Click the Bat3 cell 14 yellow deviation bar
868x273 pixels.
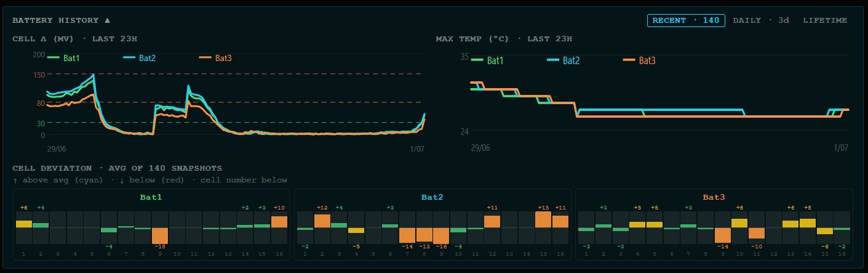808,223
